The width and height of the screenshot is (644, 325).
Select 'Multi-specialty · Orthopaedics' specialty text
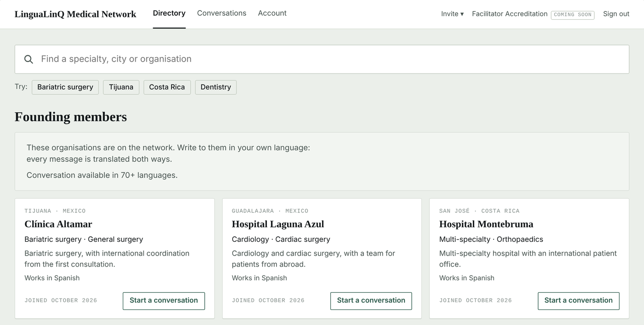point(491,239)
